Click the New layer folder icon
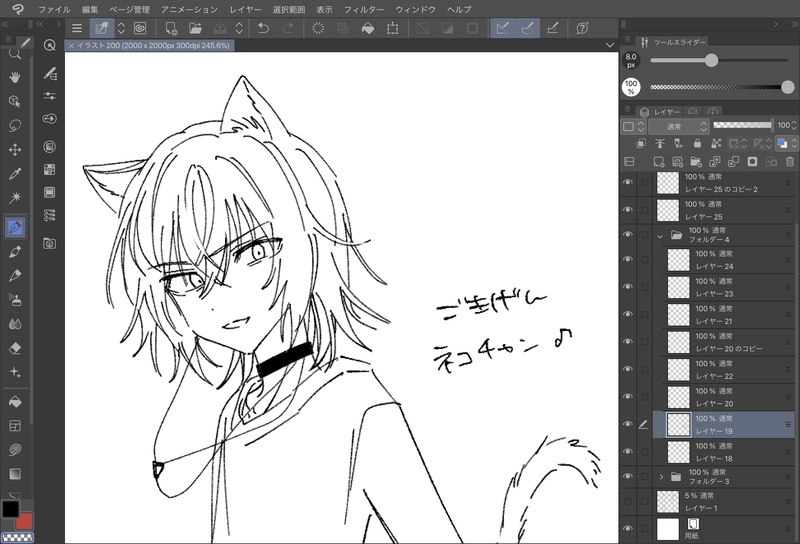The height and width of the screenshot is (544, 800). click(696, 162)
